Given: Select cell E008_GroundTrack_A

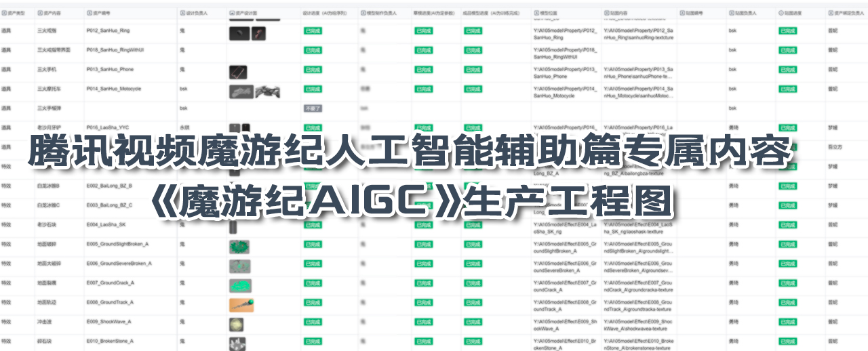Looking at the screenshot, I should pyautogui.click(x=109, y=302).
